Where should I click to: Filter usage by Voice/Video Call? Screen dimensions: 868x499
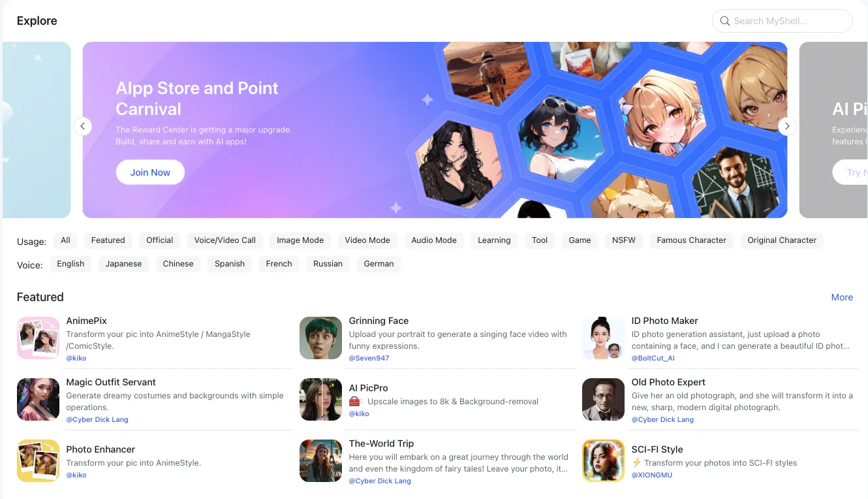coord(225,240)
